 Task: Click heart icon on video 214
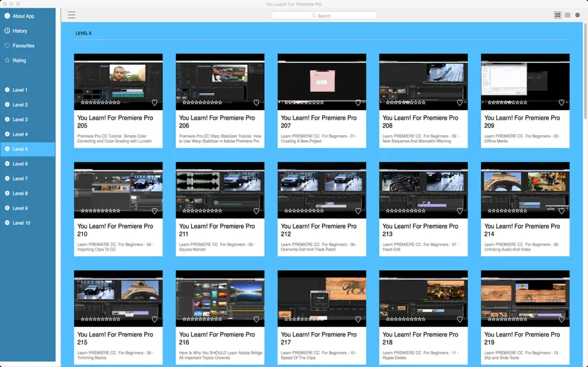561,211
